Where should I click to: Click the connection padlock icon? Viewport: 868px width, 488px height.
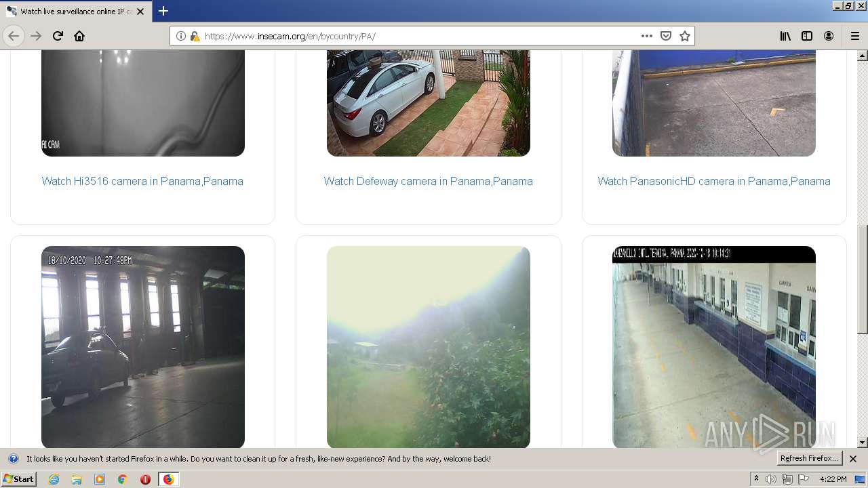(x=195, y=36)
